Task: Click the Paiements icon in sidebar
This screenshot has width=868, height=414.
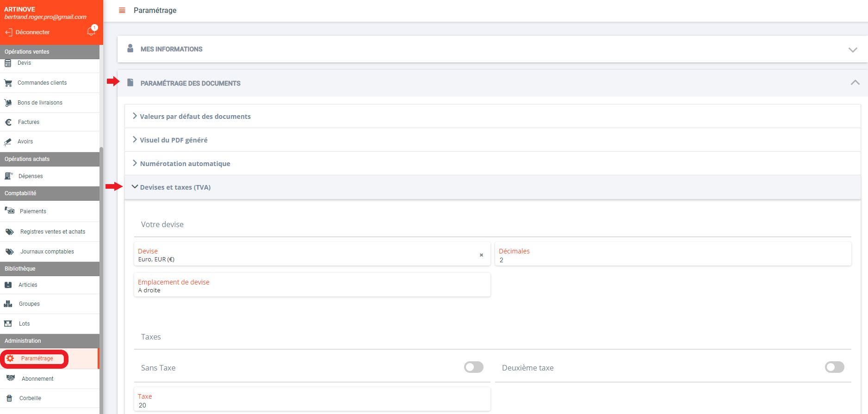Action: point(10,211)
